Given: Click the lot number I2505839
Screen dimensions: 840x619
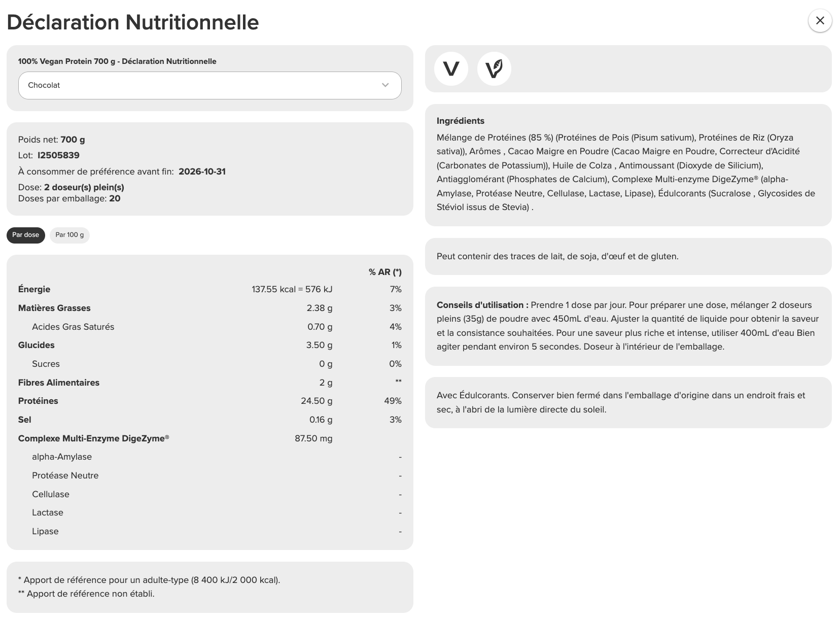Looking at the screenshot, I should pos(58,155).
